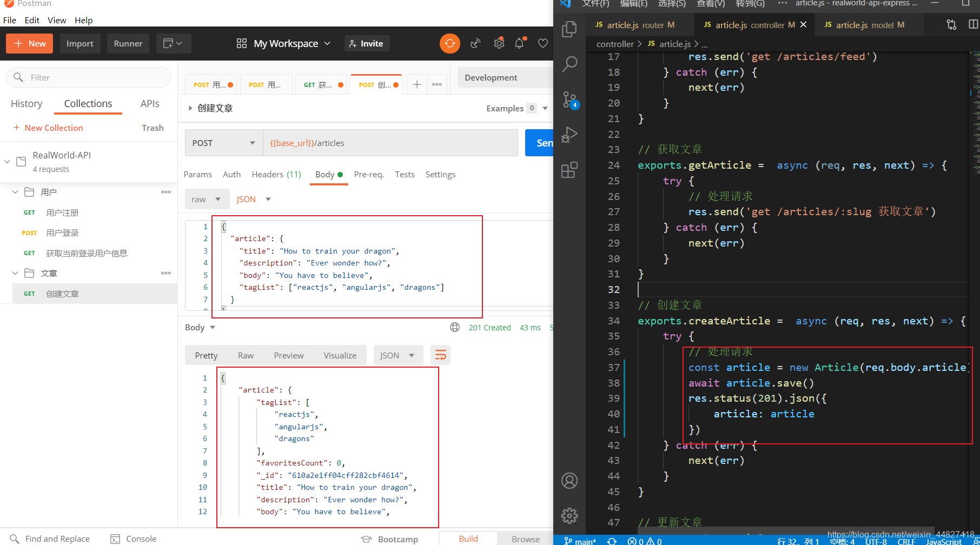Open the response JSON format dropdown
Screen dimensions: 980x545
coord(398,355)
